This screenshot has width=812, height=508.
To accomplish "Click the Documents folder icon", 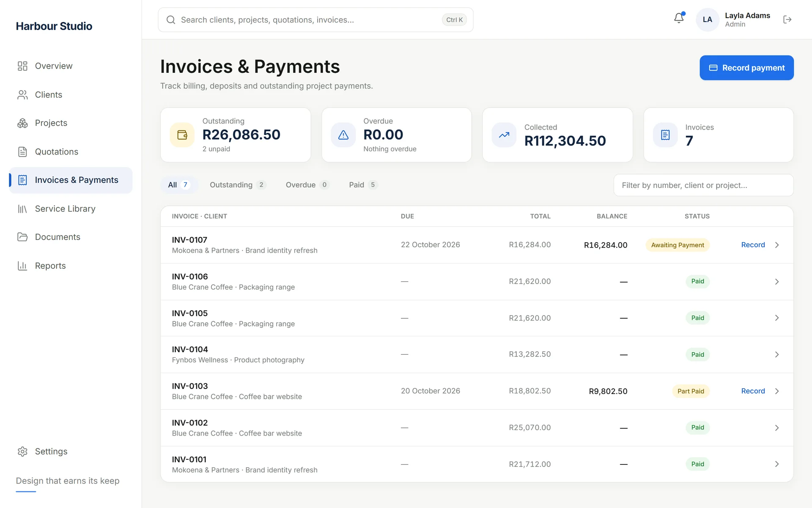I will 22,237.
